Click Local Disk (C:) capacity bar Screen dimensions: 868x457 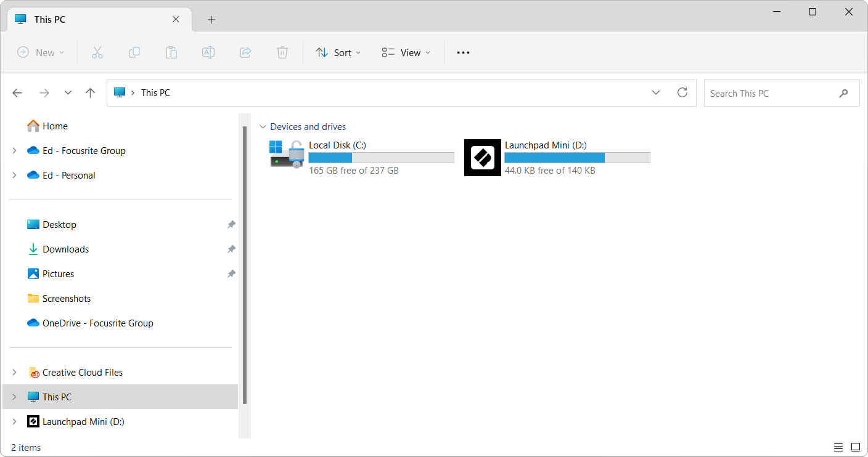[382, 158]
